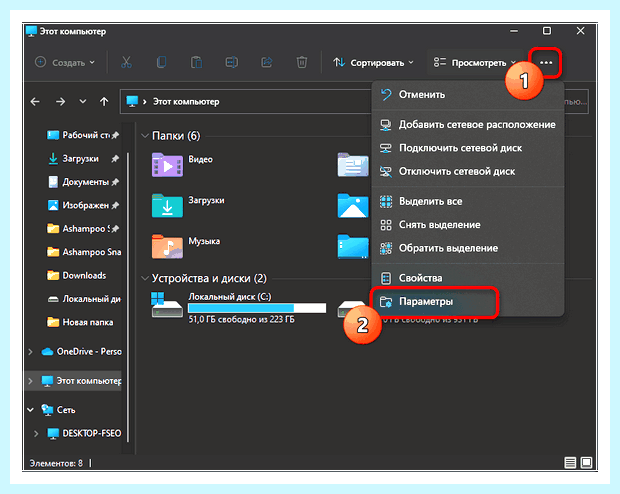Choose Снять выделение in menu

(467, 225)
